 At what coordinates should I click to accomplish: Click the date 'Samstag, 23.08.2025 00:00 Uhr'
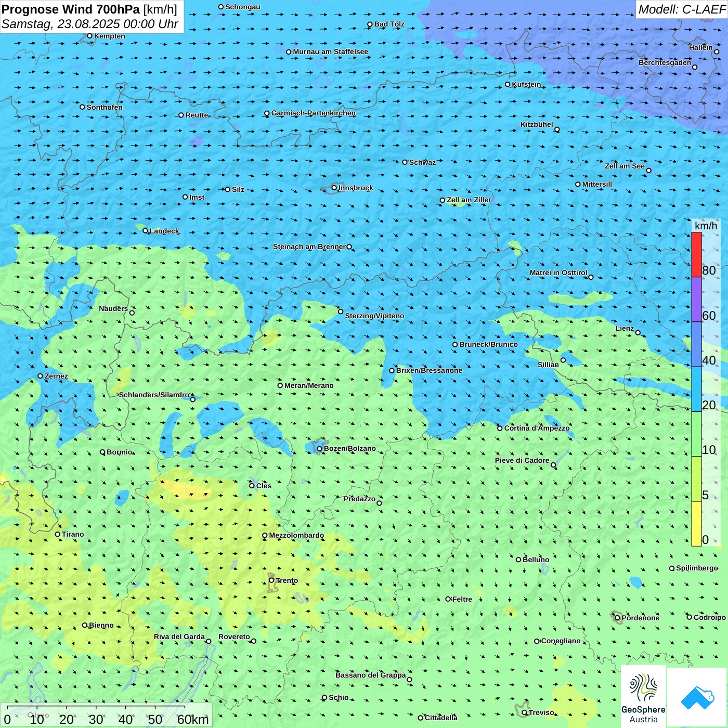(x=90, y=24)
